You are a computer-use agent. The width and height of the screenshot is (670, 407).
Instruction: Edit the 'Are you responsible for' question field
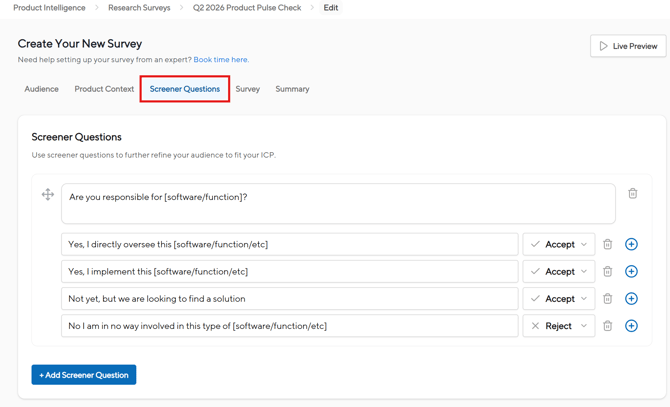pos(338,203)
